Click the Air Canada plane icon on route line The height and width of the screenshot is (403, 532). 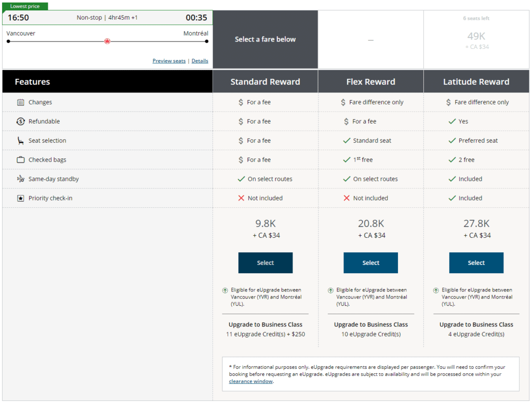pyautogui.click(x=107, y=41)
